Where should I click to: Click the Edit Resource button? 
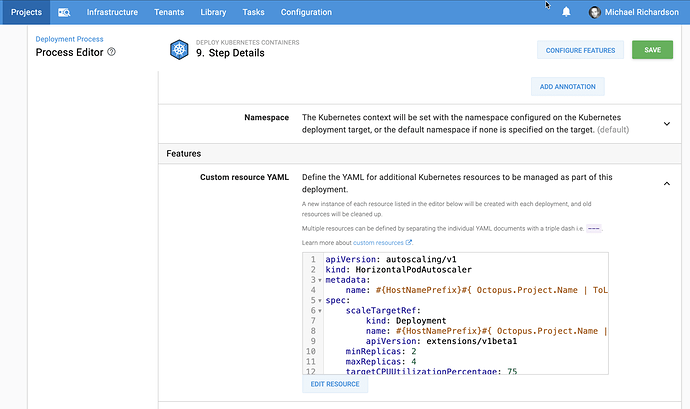[335, 384]
